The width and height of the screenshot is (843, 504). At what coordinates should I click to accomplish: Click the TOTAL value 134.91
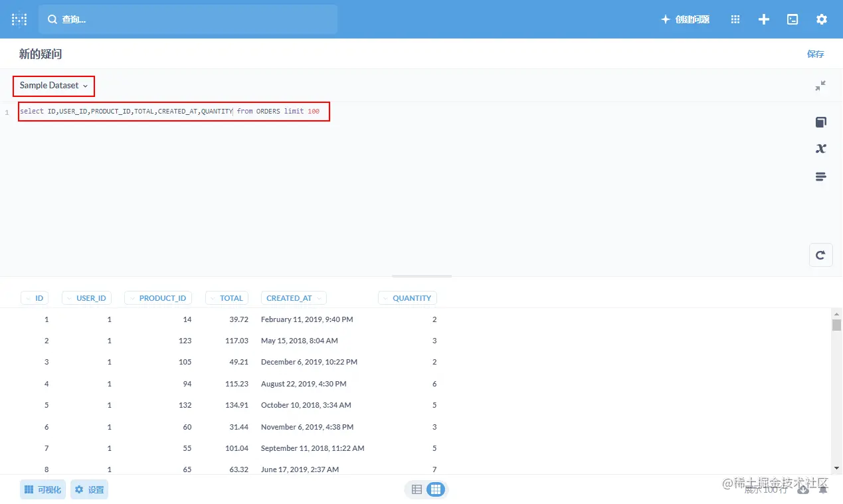[236, 405]
